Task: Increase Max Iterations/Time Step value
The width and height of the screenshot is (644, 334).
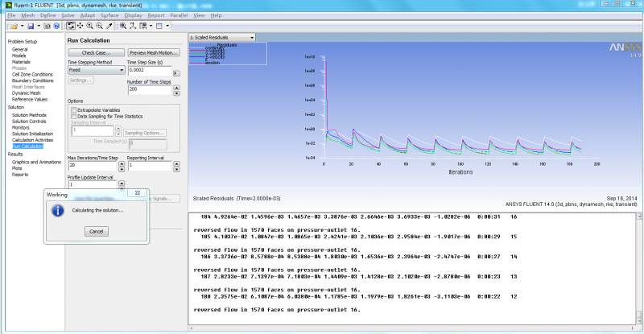Action: click(x=122, y=164)
